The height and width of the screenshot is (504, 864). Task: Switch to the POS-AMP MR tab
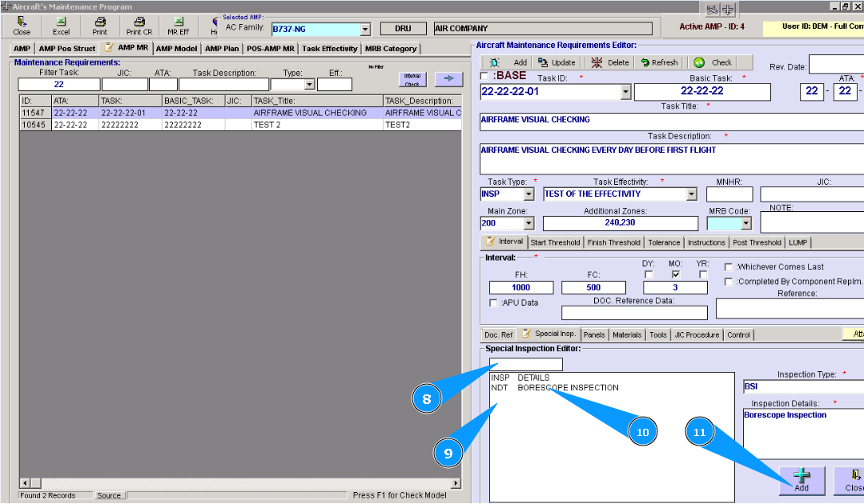271,49
